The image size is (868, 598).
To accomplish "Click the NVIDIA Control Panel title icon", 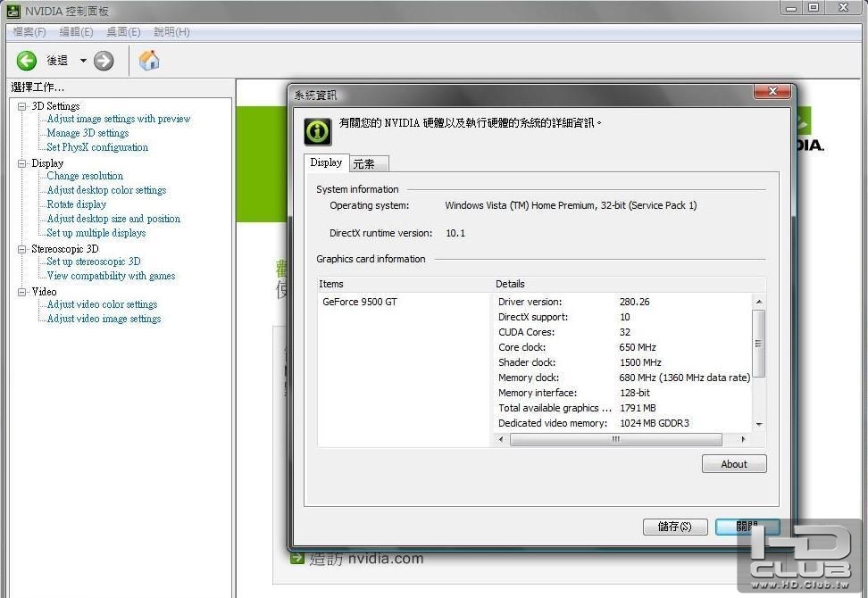I will 13,11.
